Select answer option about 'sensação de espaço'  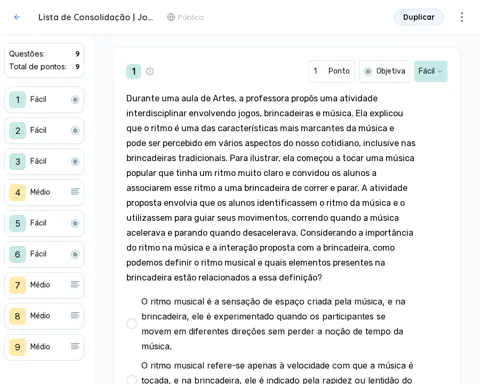click(132, 324)
